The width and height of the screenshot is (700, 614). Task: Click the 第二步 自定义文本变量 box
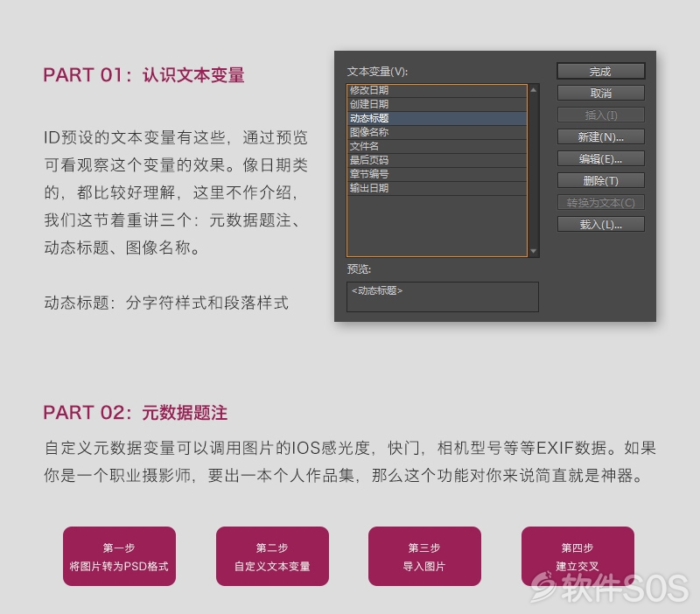click(272, 556)
